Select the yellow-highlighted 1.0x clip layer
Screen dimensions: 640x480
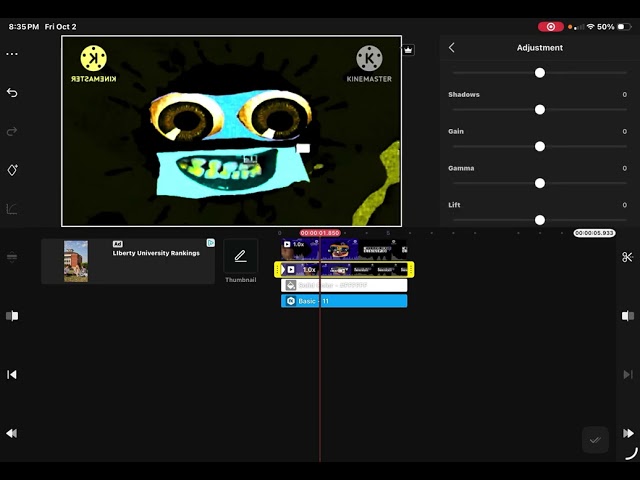tap(344, 269)
